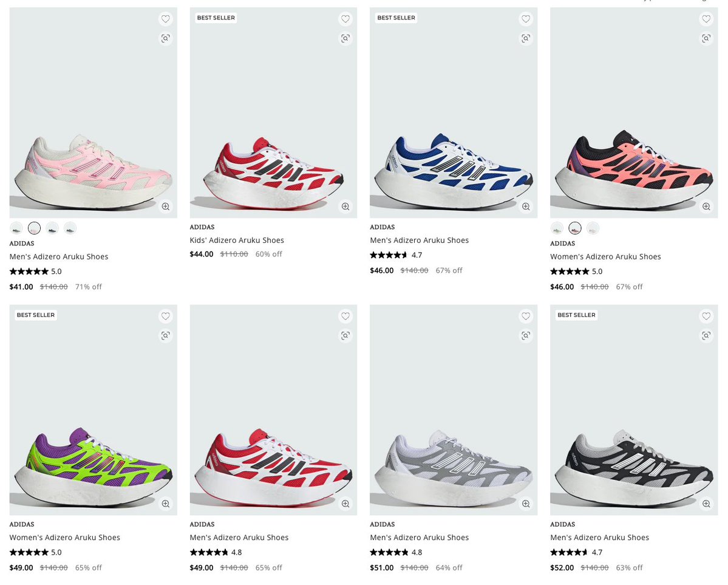Favorite the pink Men's Adizero Aruku shoe
The image size is (728, 585).
[165, 19]
